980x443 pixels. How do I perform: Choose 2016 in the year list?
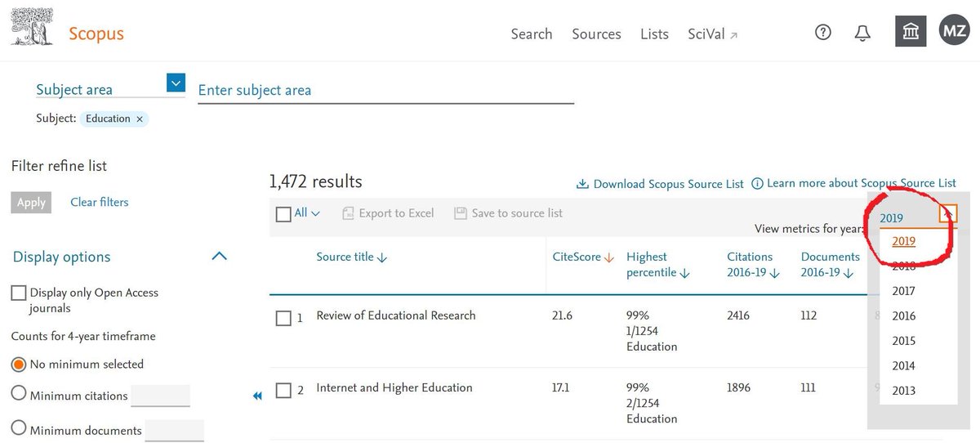pyautogui.click(x=904, y=316)
